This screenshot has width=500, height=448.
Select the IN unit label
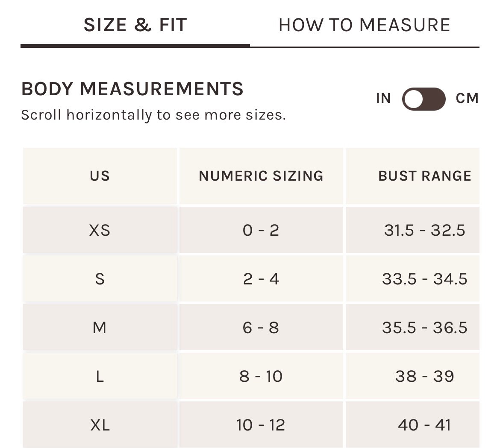click(383, 99)
